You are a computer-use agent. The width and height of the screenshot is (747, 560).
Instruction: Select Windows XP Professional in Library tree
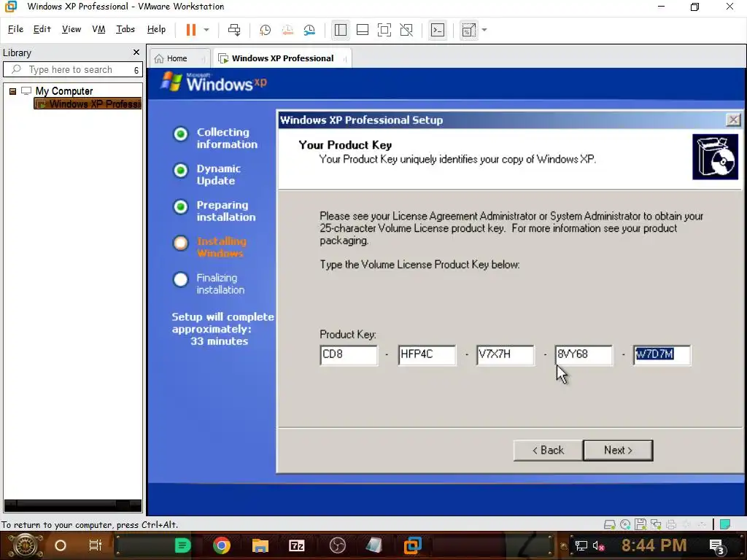point(88,104)
